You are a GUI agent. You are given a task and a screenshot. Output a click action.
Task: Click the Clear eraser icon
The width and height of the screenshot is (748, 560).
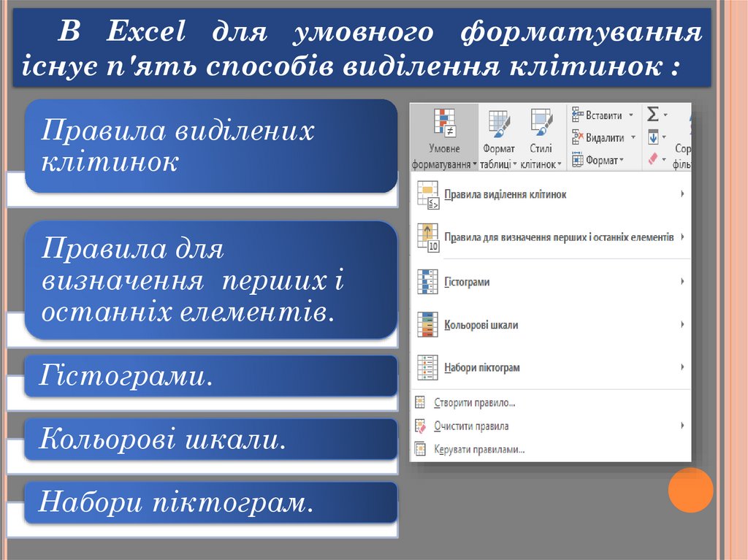coord(653,158)
